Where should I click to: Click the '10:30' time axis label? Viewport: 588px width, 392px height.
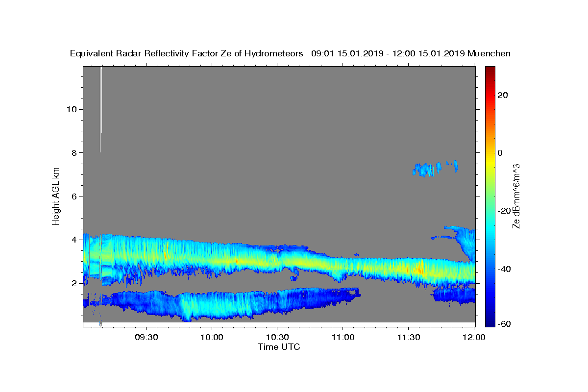click(277, 338)
